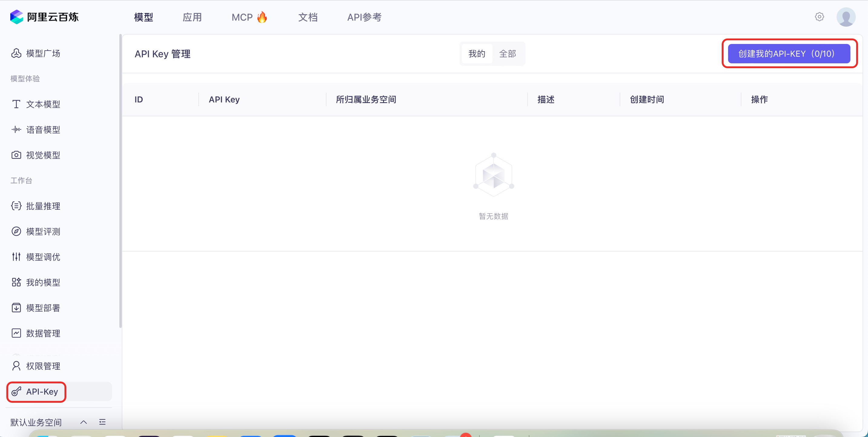Collapse the 默认业务空间 panel chevron
The width and height of the screenshot is (868, 437).
[83, 422]
